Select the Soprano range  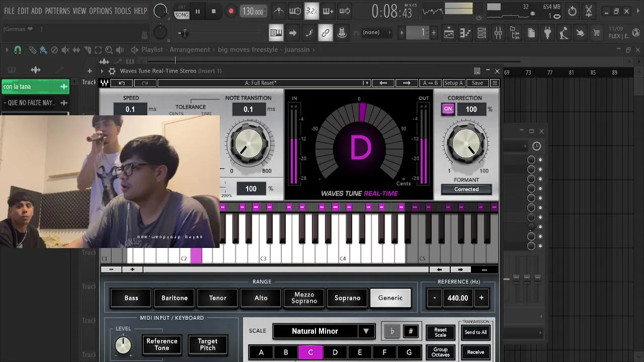click(348, 298)
